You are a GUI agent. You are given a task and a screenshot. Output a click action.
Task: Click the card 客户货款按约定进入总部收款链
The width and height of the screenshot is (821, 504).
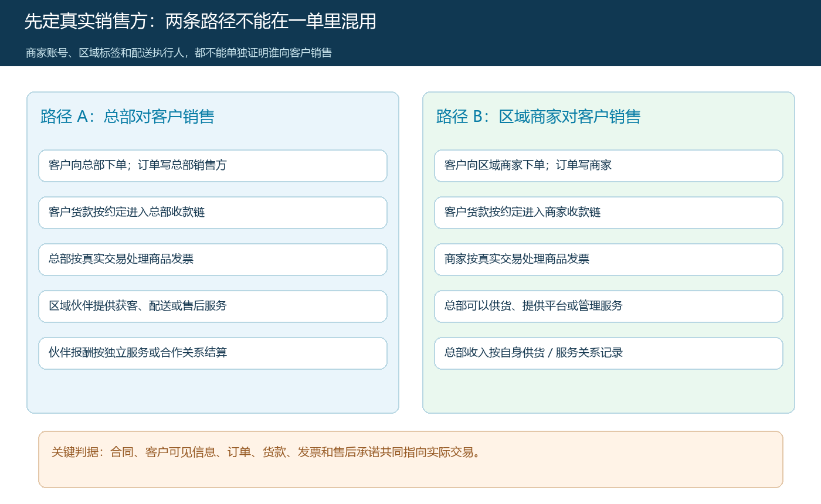[x=213, y=213]
